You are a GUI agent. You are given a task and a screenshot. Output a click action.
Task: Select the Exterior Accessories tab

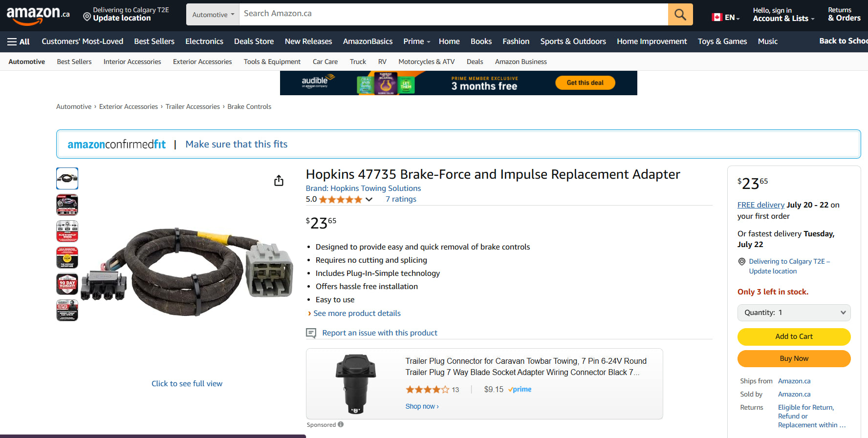click(202, 62)
